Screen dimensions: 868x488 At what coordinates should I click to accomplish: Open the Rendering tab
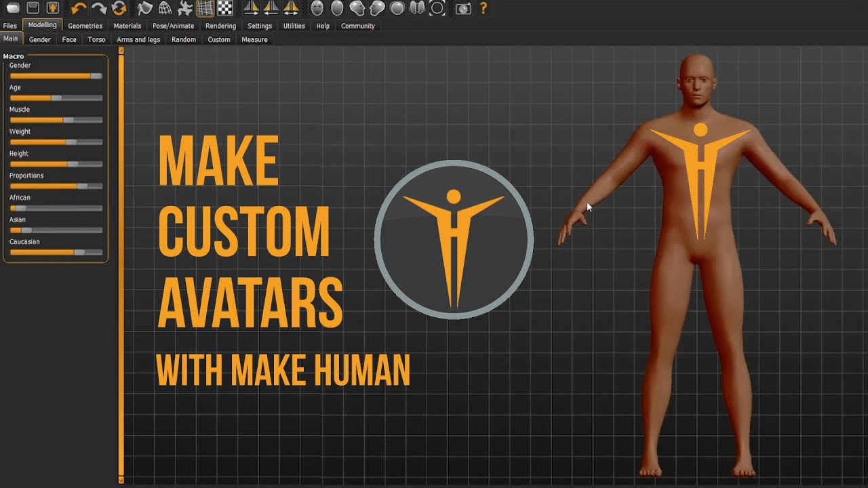[x=220, y=26]
